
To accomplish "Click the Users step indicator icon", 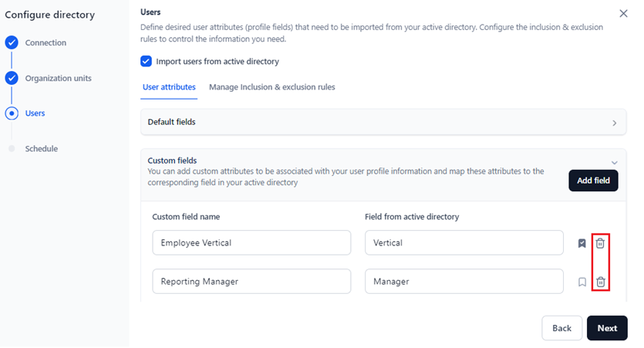I will point(12,113).
